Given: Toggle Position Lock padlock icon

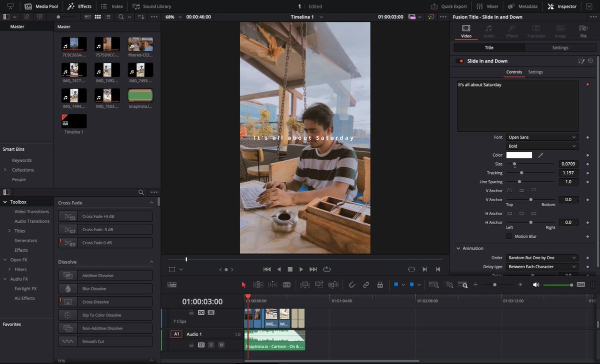Looking at the screenshot, I should pos(380,285).
